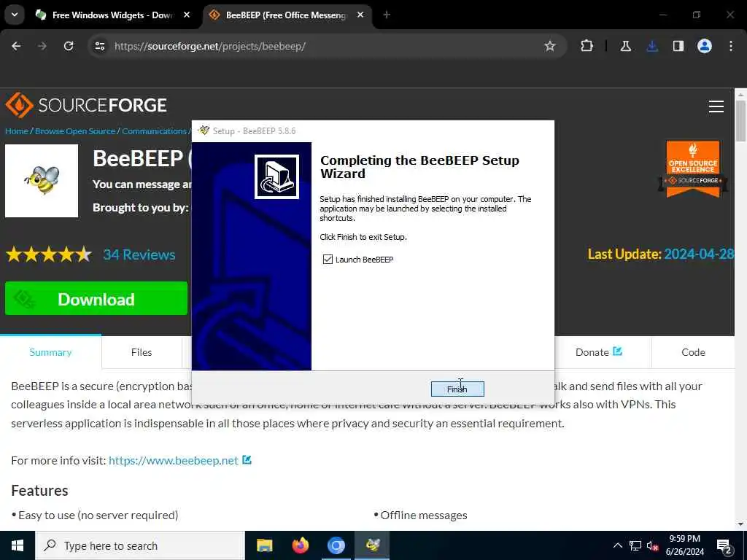Click the 'Offline messages' feature text

tap(424, 516)
